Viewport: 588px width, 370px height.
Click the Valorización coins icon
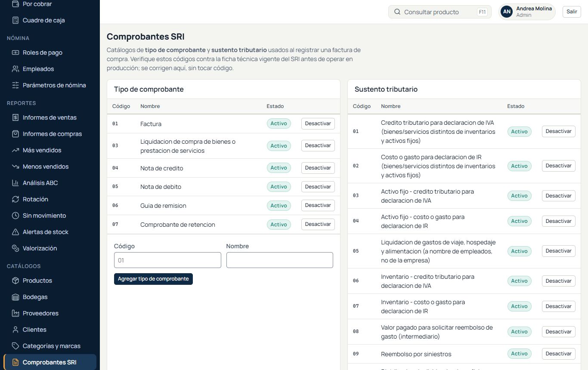[15, 248]
